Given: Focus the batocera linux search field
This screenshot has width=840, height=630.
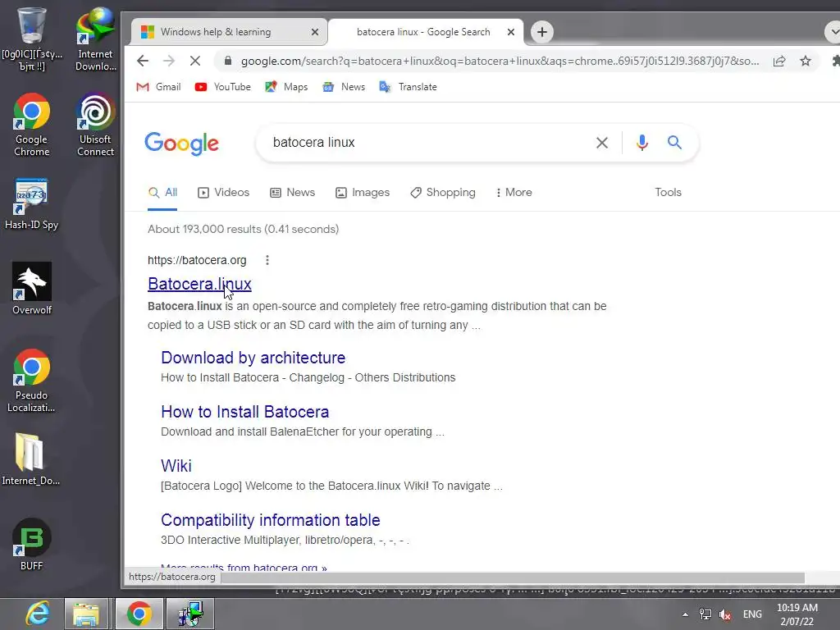Looking at the screenshot, I should click(428, 143).
